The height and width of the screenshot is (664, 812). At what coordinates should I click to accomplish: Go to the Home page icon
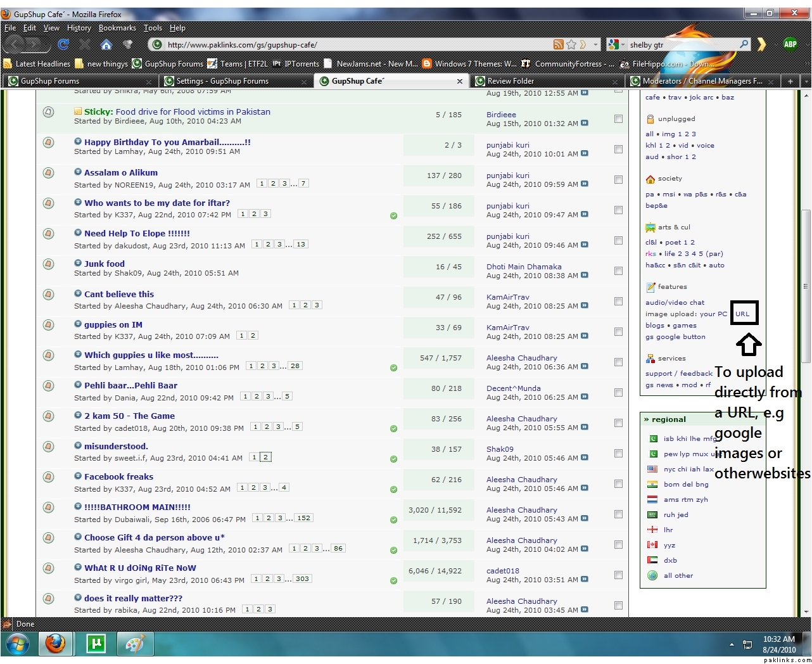point(106,44)
